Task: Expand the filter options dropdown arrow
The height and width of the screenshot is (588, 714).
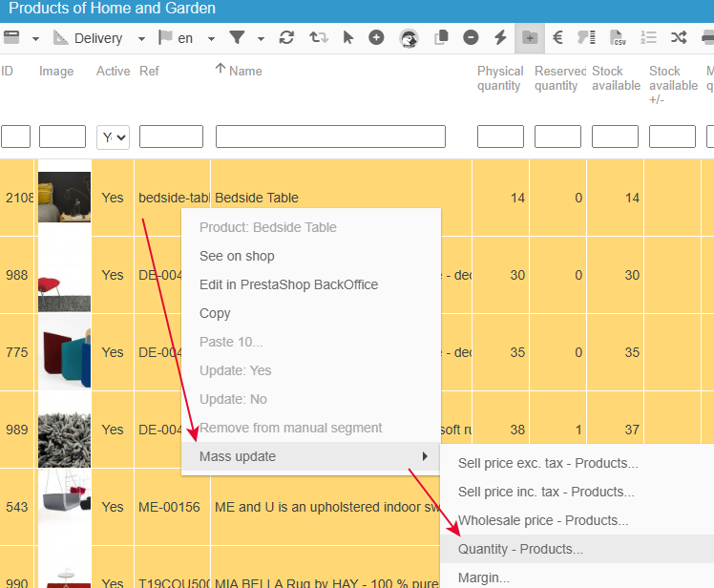Action: (x=261, y=39)
